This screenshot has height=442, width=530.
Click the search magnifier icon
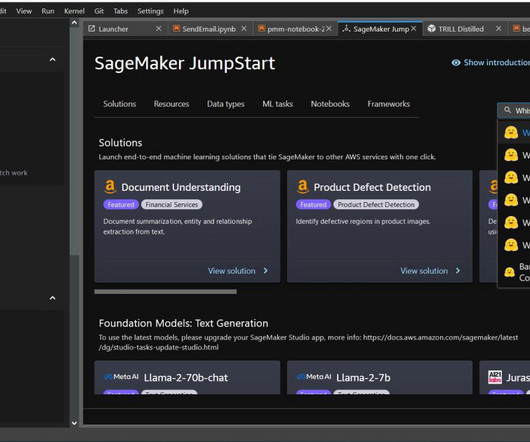(x=507, y=110)
